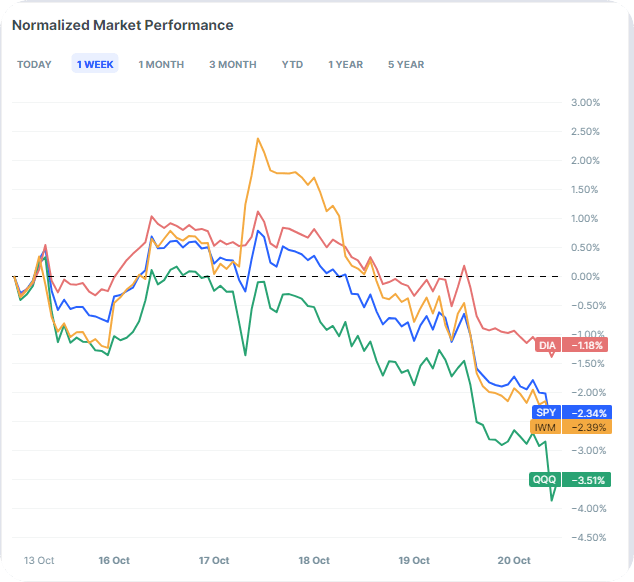Open the 3 MONTH range view
Screen dimensions: 634x582
[232, 64]
